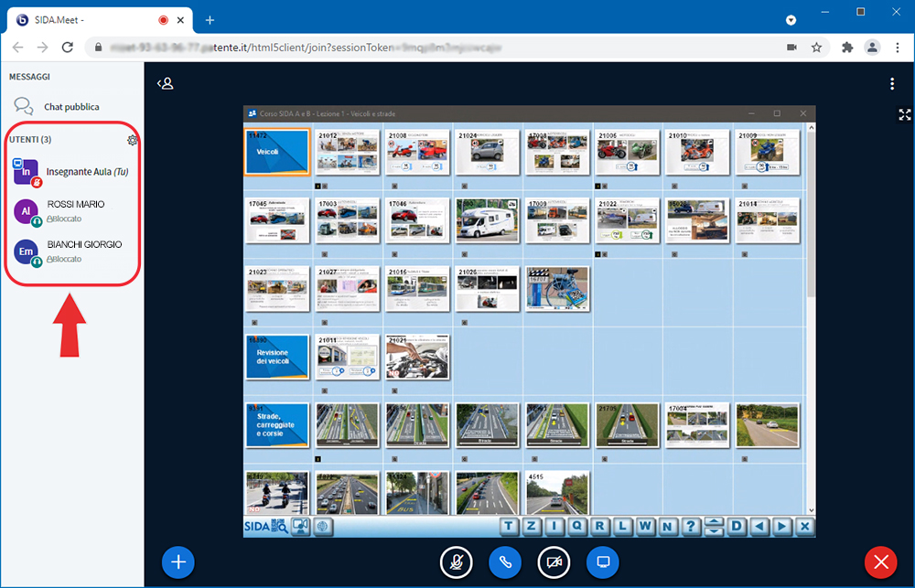Go to previous slide with left arrow
The image size is (915, 588).
(x=759, y=527)
